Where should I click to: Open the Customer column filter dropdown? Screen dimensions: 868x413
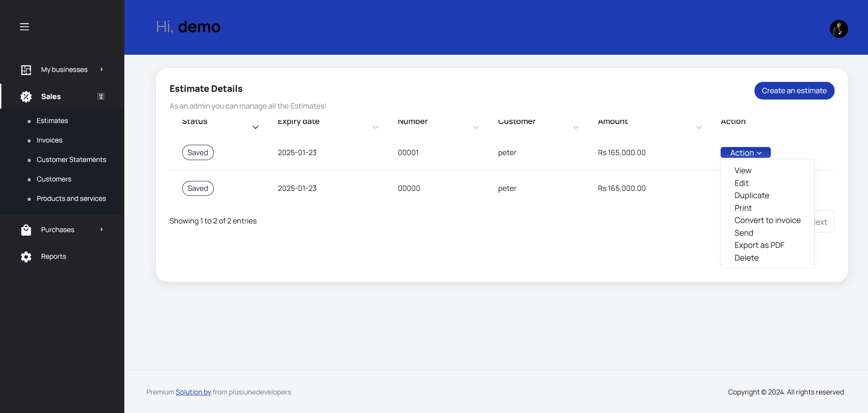point(575,127)
